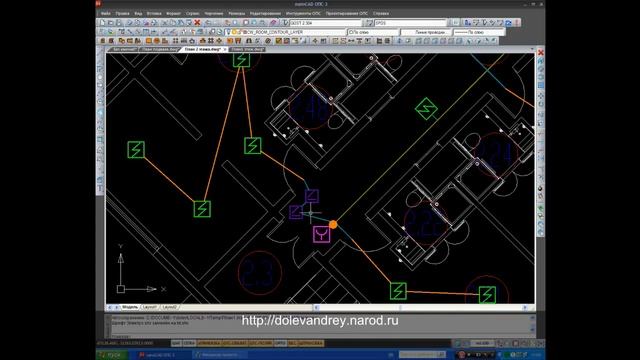Click the Open file toolbar icon
Viewport: 640px width, 360px height.
pos(110,23)
